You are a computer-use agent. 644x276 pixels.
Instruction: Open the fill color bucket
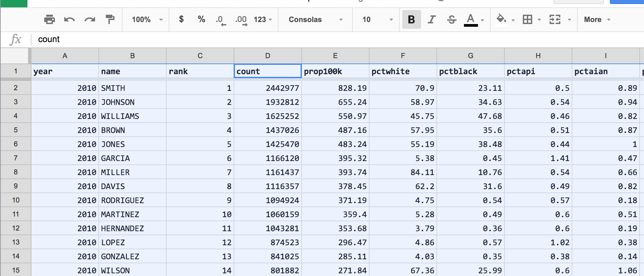(501, 19)
